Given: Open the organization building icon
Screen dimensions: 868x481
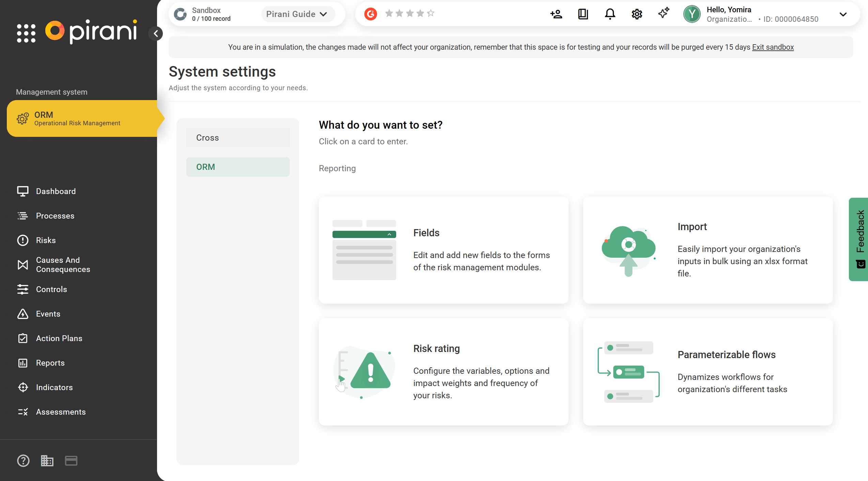Looking at the screenshot, I should (47, 461).
